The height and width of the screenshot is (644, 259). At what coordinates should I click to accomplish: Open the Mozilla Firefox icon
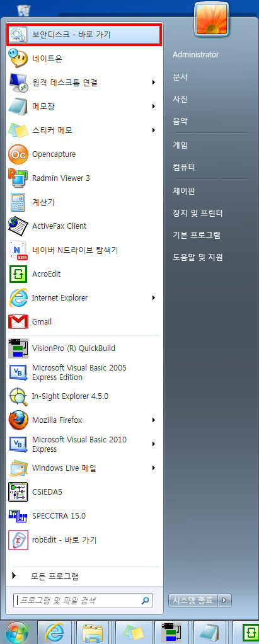tap(18, 420)
